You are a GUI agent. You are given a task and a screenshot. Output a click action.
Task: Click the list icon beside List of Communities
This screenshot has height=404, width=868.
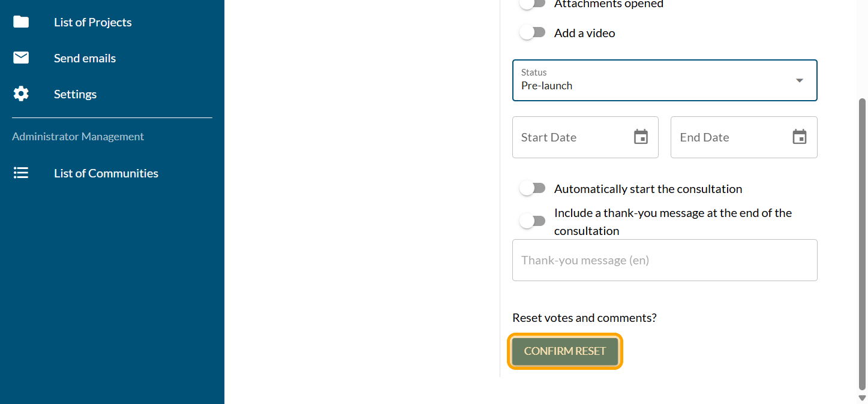click(x=21, y=173)
